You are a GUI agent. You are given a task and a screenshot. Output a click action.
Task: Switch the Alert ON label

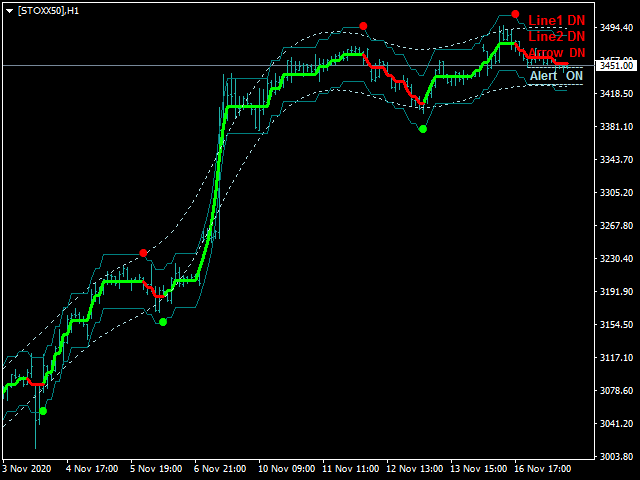pos(556,76)
